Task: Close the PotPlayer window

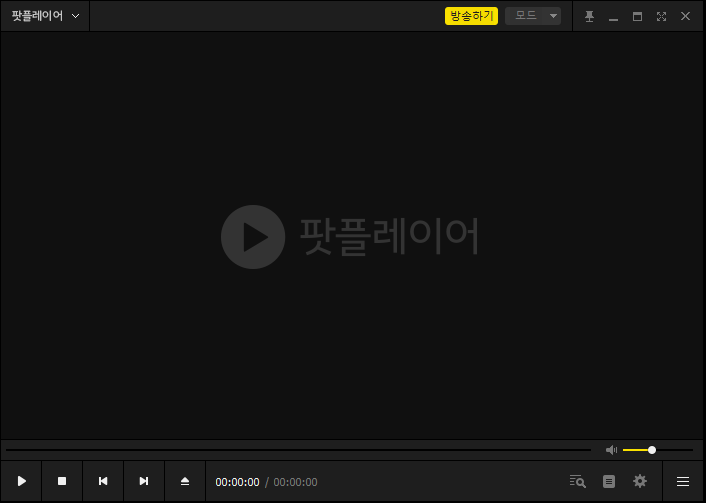Action: point(685,17)
